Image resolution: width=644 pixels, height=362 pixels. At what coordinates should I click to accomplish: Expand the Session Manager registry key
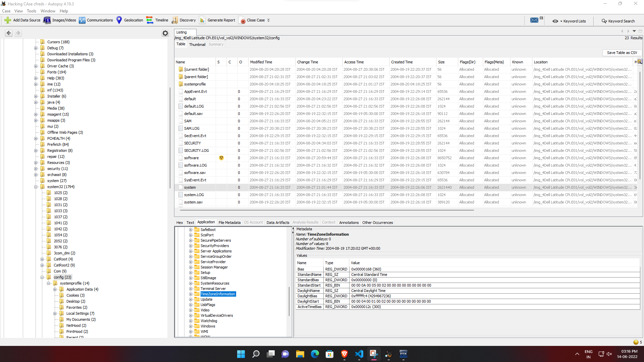click(x=191, y=267)
